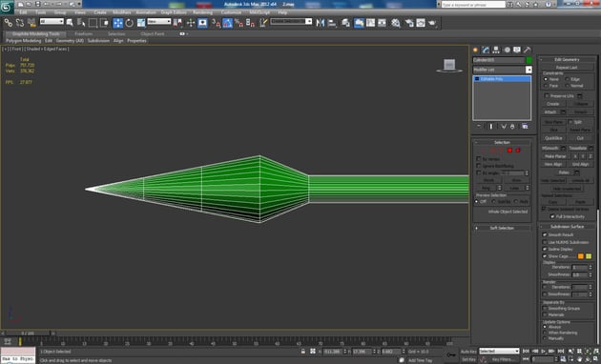Open the Utilities hammer panel tab
The height and width of the screenshot is (364, 601).
click(527, 50)
